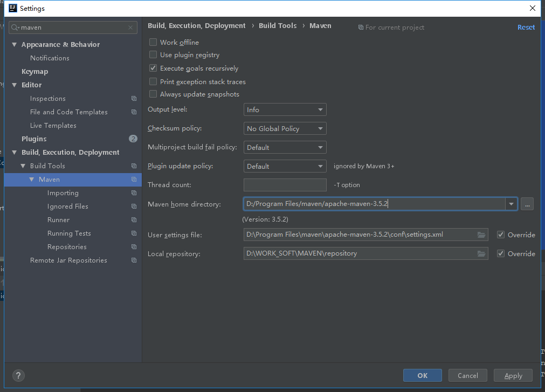Open Maven home directory dropdown arrow
Image resolution: width=545 pixels, height=392 pixels.
point(511,204)
